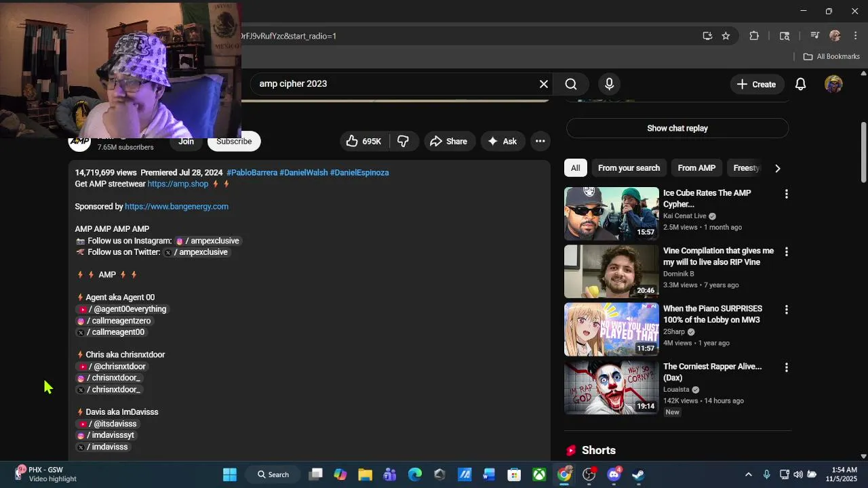Select the All filter chip
Screen dimensions: 868x488
click(575, 168)
